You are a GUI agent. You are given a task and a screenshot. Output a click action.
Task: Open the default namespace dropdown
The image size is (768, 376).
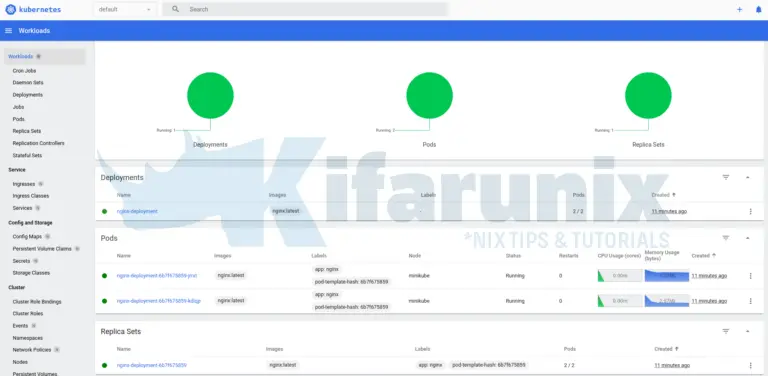125,9
